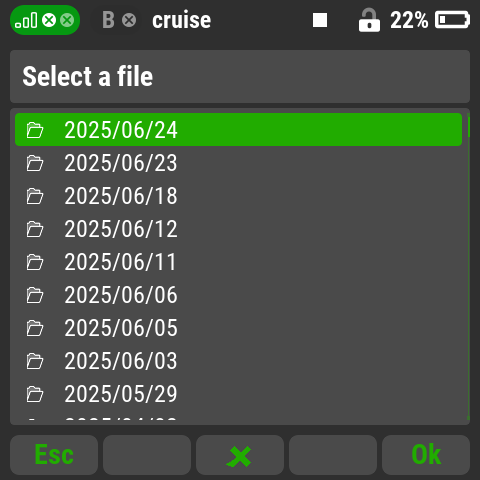Screen dimensions: 480x480
Task: Click the 22% battery percentage text
Action: (x=409, y=20)
